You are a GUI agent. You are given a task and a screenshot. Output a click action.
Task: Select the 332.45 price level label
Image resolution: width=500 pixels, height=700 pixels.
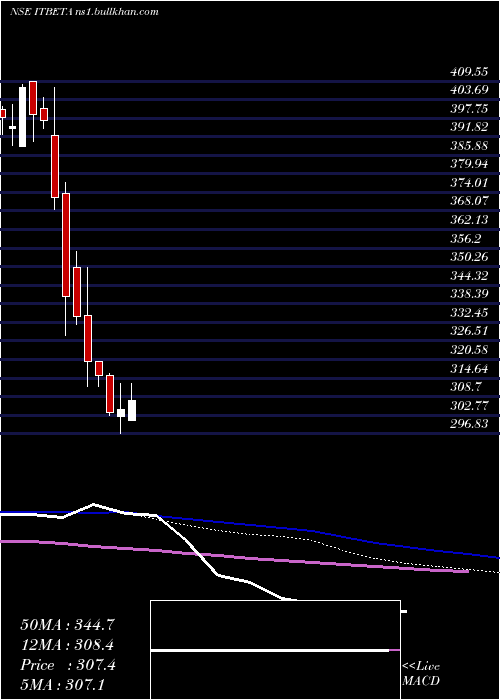469,313
